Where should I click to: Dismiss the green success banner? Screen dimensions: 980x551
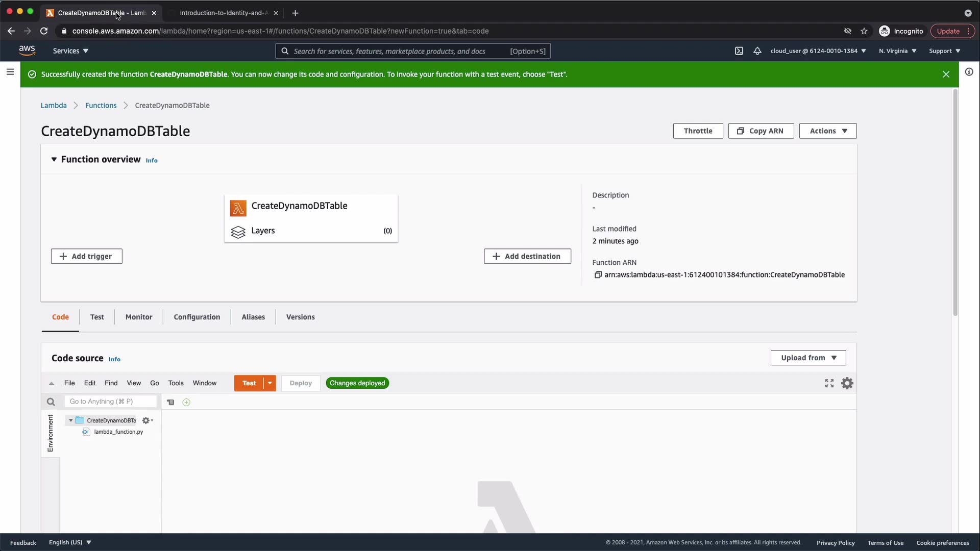946,74
